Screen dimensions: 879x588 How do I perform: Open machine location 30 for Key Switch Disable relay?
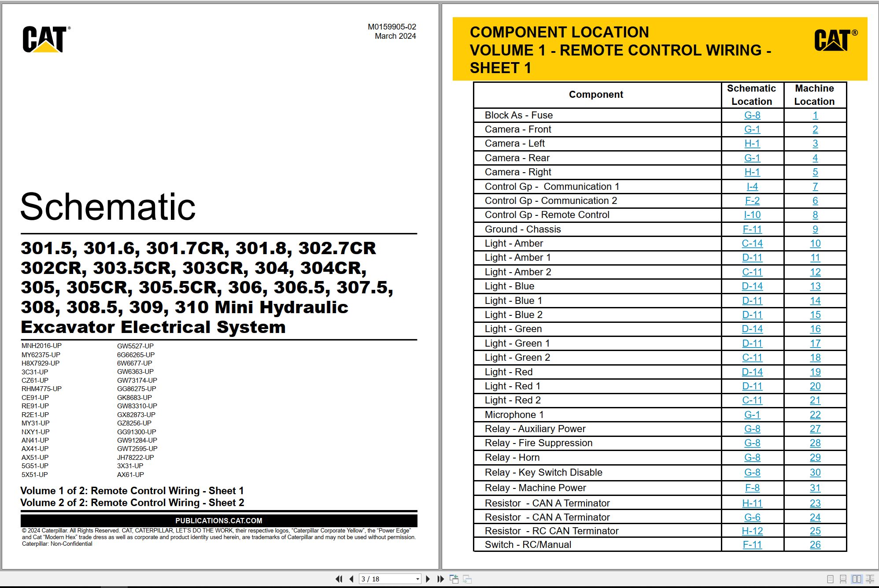pyautogui.click(x=815, y=472)
